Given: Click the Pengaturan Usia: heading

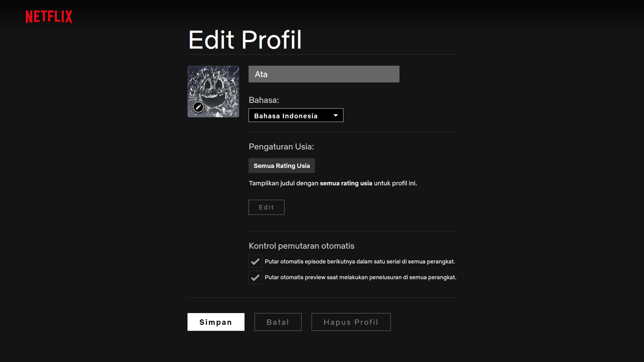Looking at the screenshot, I should tap(281, 146).
